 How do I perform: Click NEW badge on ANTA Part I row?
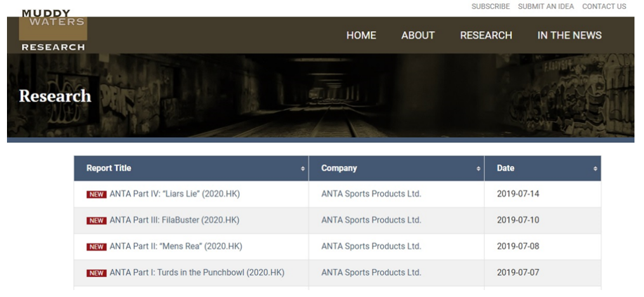click(96, 273)
